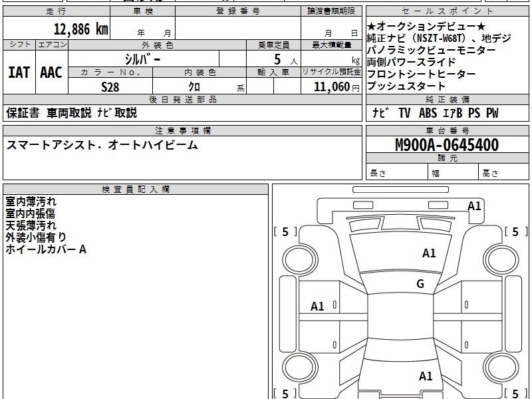This screenshot has width=532, height=399.
Task: Click the "フロントシートヒーター" line
Action: [x=421, y=74]
